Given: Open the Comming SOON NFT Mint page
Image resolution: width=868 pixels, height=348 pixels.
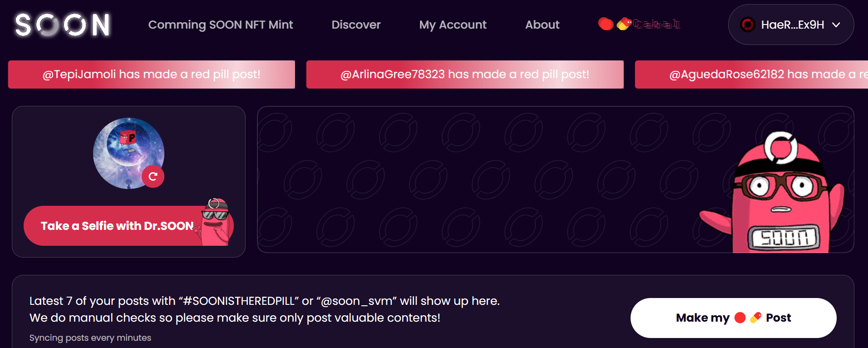Looking at the screenshot, I should (x=221, y=25).
